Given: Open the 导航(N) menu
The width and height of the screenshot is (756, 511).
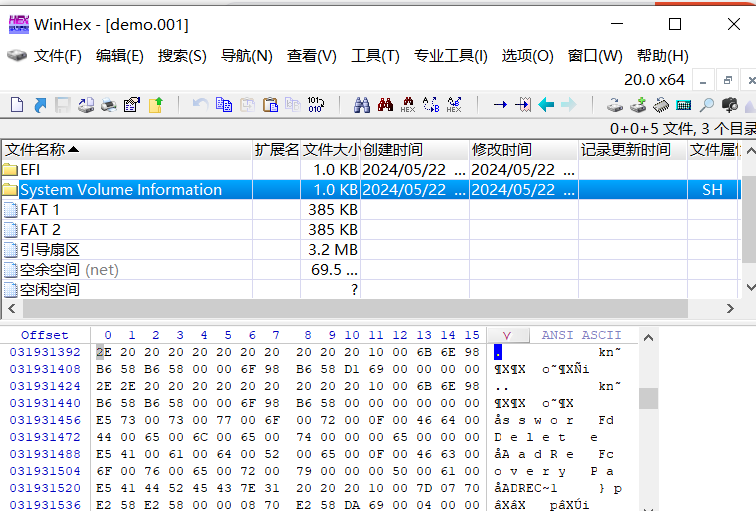Looking at the screenshot, I should pyautogui.click(x=246, y=56).
